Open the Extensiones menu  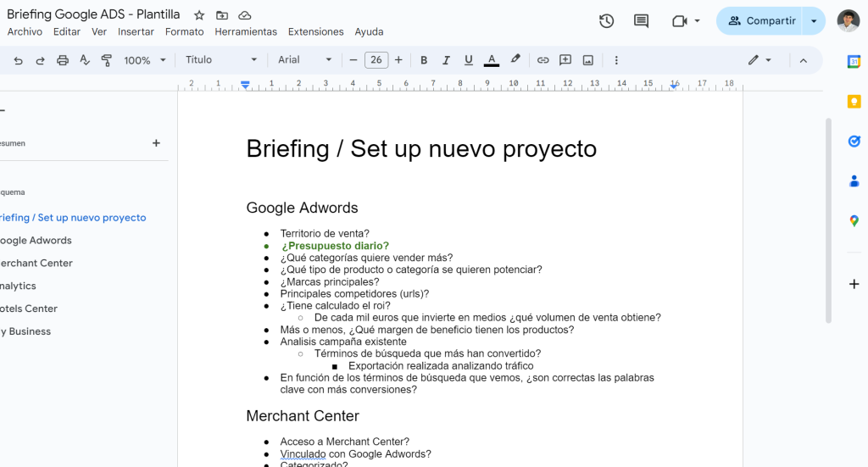tap(315, 32)
